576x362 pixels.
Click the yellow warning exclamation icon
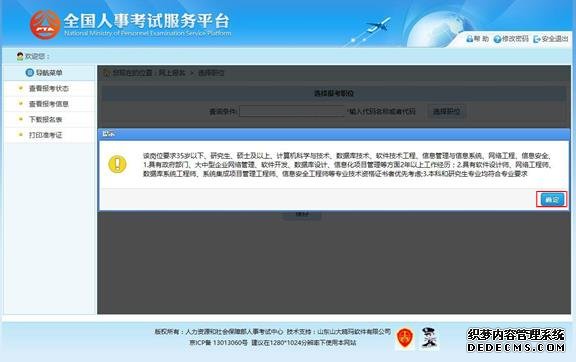(x=117, y=164)
